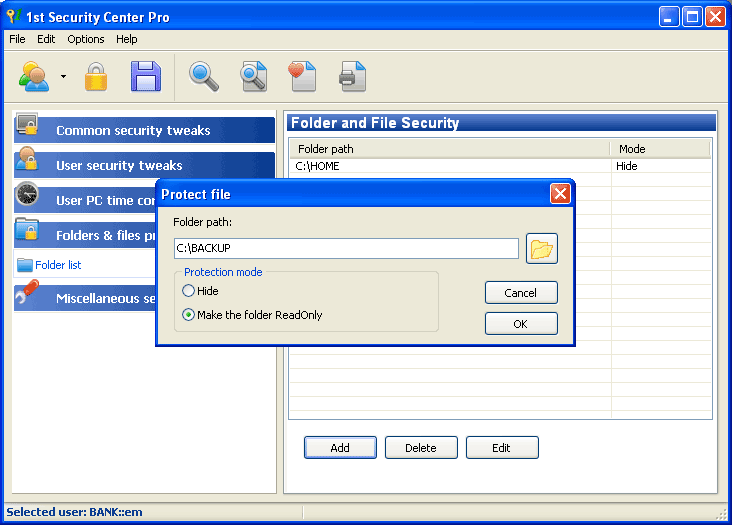Screen dimensions: 732x525
Task: Close the Protect file dialog
Action: 560,194
